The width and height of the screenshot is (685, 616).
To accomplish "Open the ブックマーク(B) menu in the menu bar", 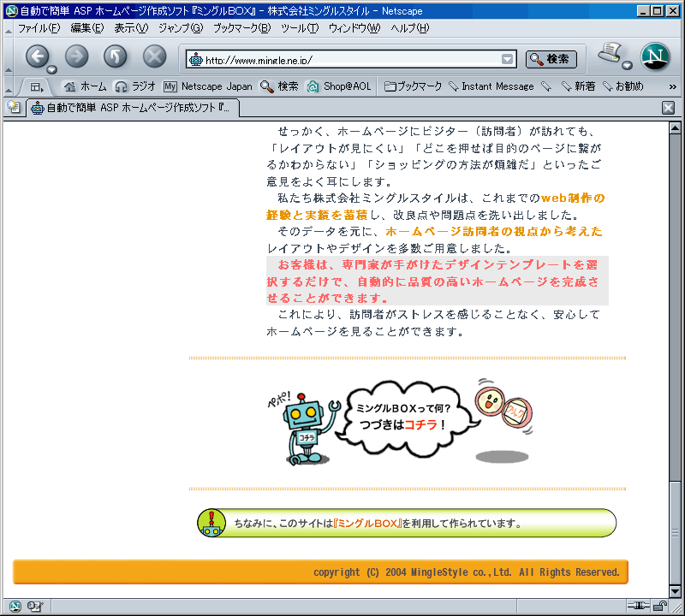I will point(242,28).
